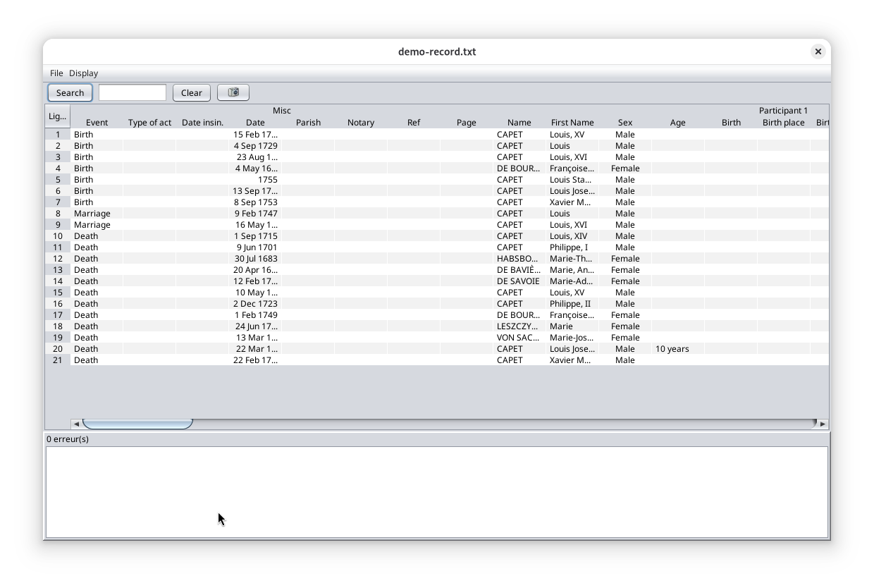Click the Birth place column header
This screenshot has width=874, height=588.
784,123
